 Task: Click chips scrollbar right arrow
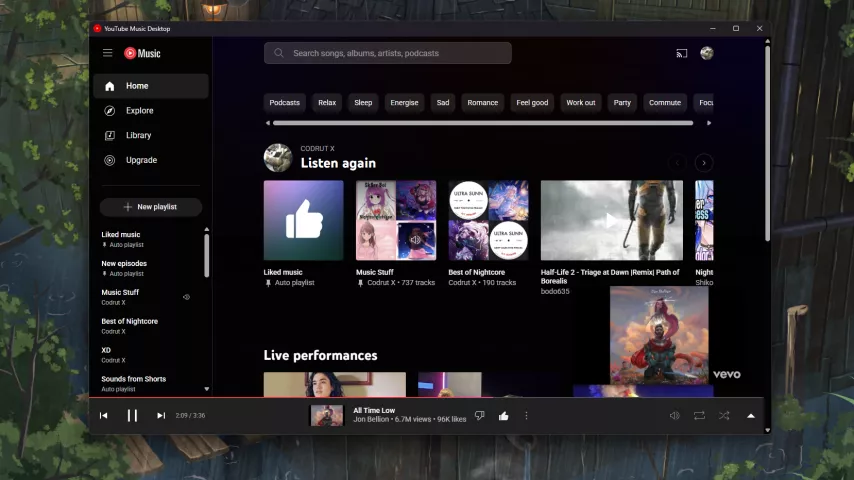pos(709,123)
